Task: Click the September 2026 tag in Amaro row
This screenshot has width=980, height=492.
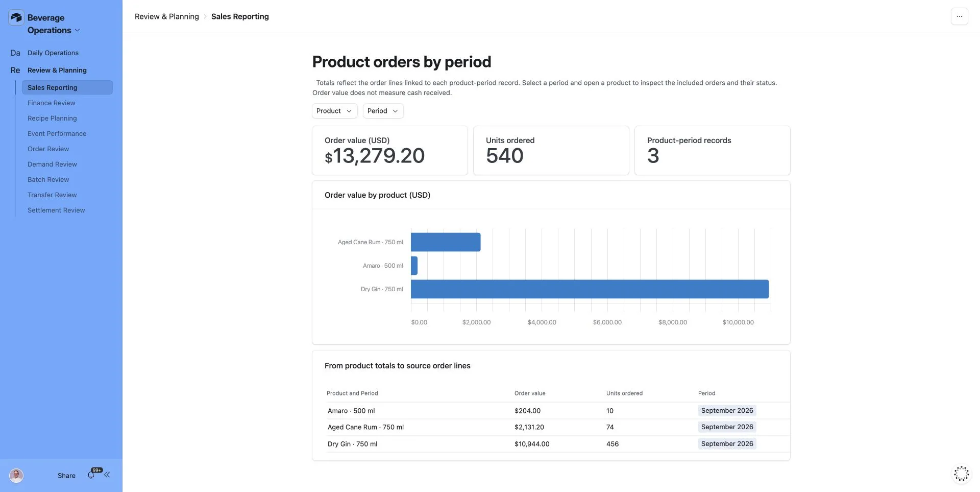Action: (727, 410)
